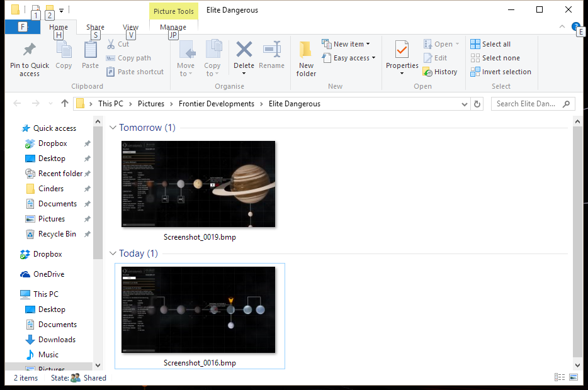Viewport: 588px width, 390px height.
Task: Click Invert selection
Action: 500,72
